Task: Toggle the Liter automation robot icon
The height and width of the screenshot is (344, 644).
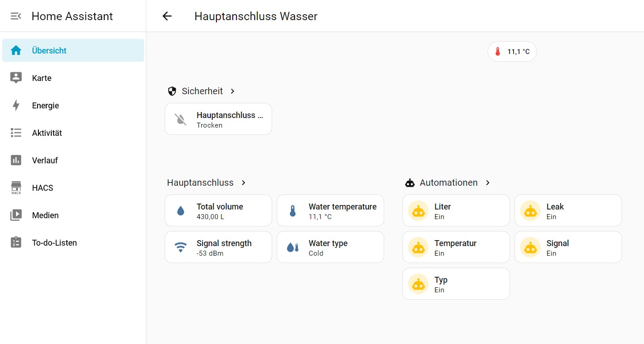Action: pyautogui.click(x=418, y=211)
